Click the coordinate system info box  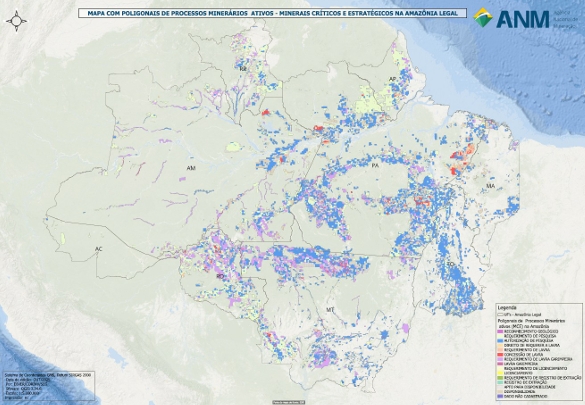(48, 386)
